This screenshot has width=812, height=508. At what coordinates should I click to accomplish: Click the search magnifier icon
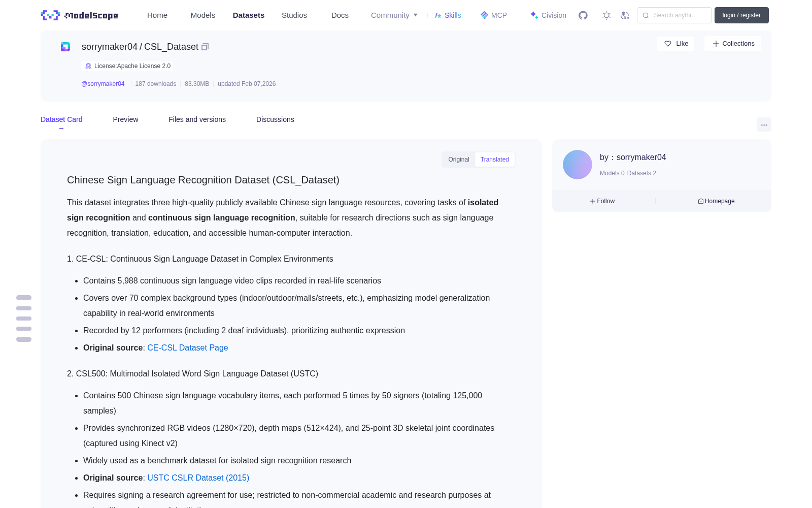[646, 15]
